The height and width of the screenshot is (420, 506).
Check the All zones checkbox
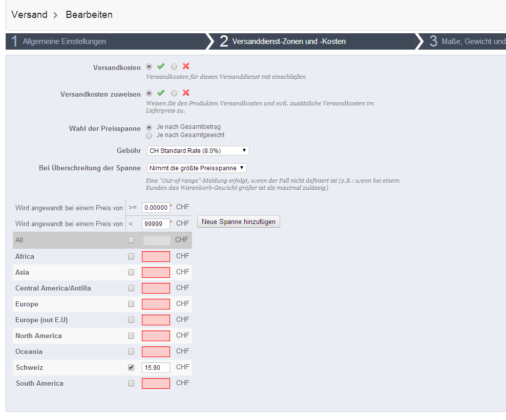click(x=131, y=240)
